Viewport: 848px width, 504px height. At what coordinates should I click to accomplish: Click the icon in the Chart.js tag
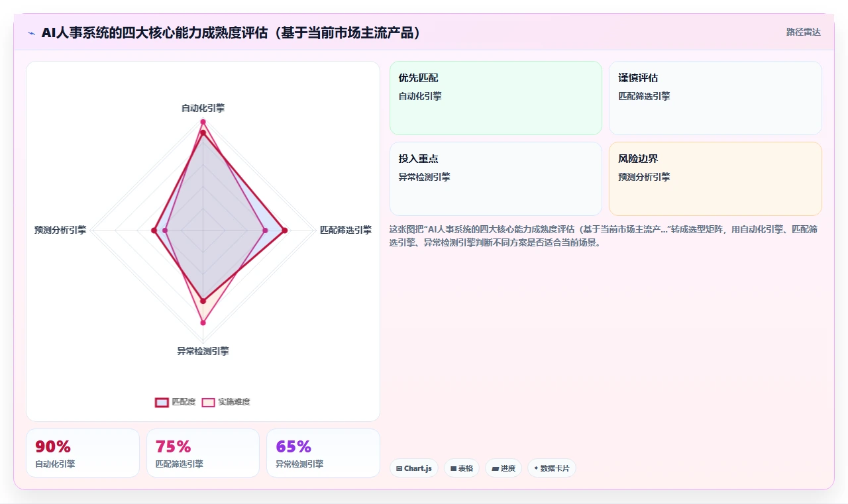click(x=399, y=468)
